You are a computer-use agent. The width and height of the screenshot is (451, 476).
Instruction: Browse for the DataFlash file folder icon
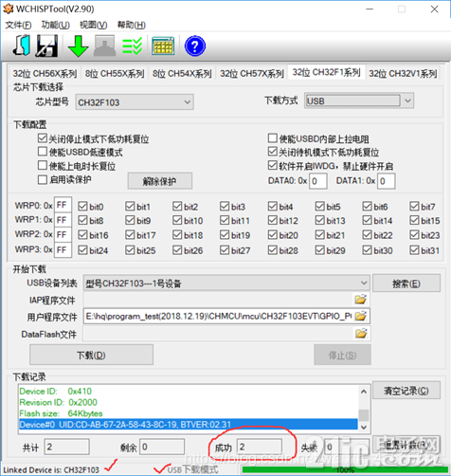pyautogui.click(x=361, y=334)
